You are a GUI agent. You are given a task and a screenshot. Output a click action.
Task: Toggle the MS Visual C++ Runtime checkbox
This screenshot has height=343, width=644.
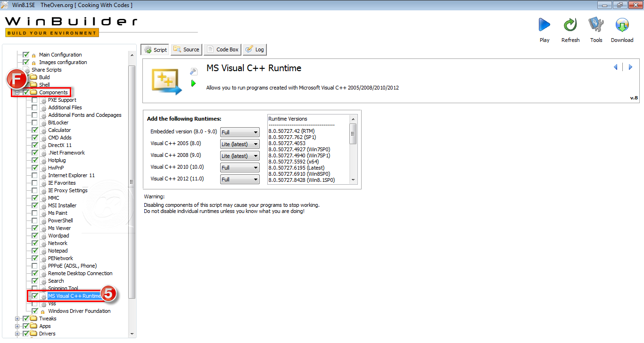tap(35, 296)
